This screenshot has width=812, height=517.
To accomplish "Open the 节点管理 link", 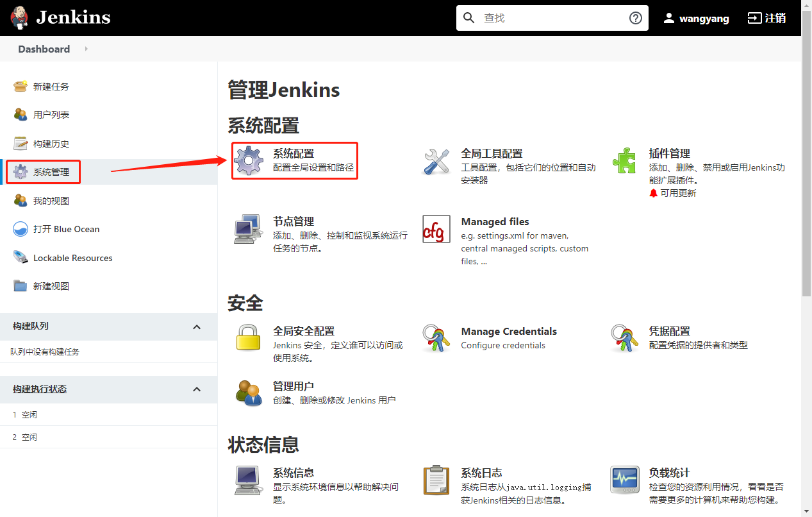I will [294, 222].
